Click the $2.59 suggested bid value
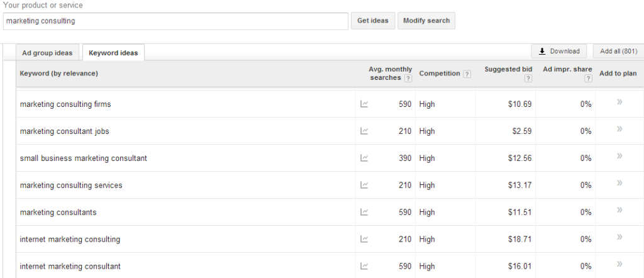The height and width of the screenshot is (278, 644). coord(521,131)
